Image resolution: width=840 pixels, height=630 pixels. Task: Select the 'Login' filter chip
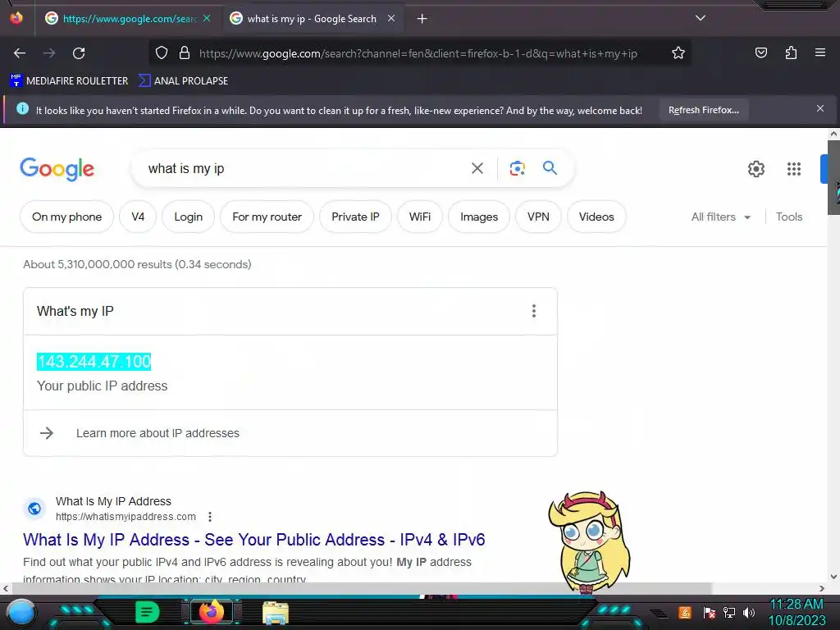coord(188,217)
